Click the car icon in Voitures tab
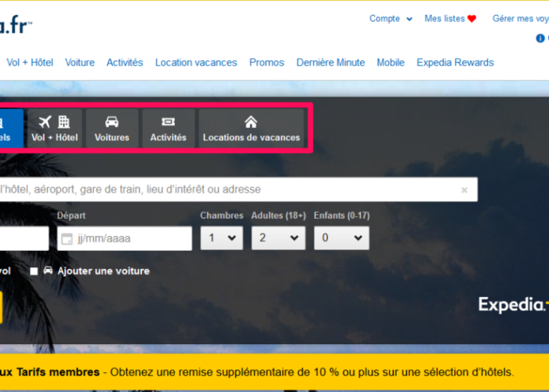Viewport: 549px width, 392px height. pos(112,122)
